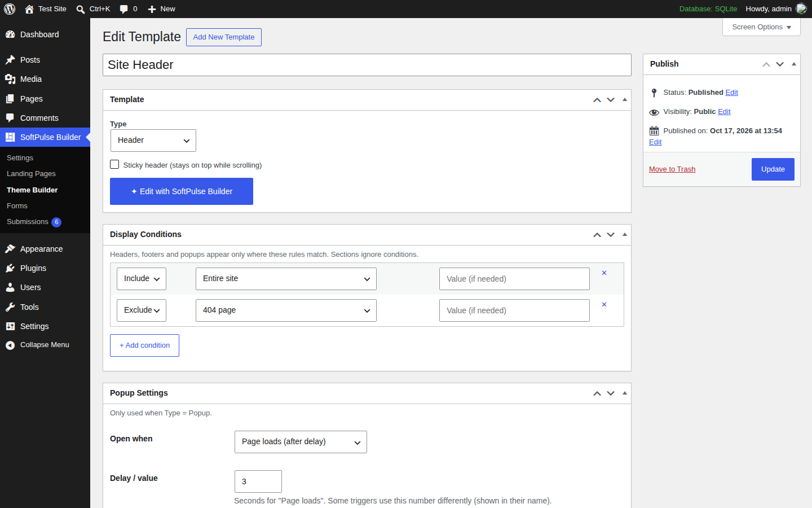Open the Entire site condition dropdown
Image resolution: width=812 pixels, height=508 pixels.
click(x=286, y=279)
